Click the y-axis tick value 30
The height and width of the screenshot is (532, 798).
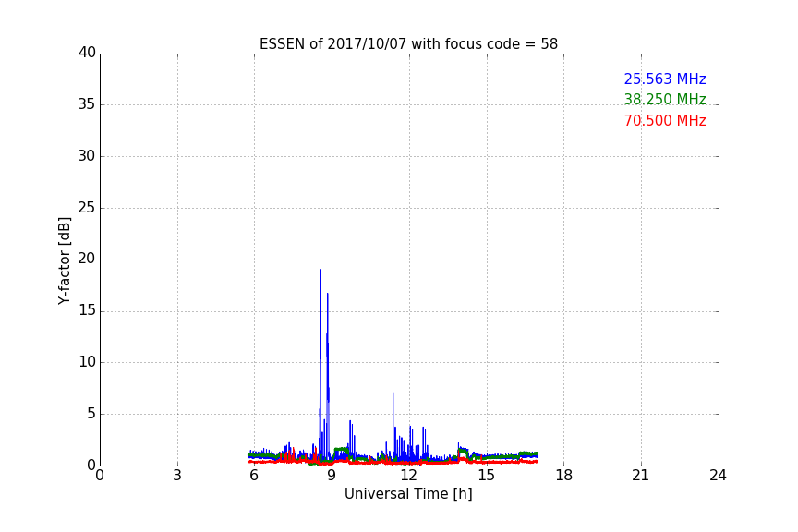click(x=87, y=156)
